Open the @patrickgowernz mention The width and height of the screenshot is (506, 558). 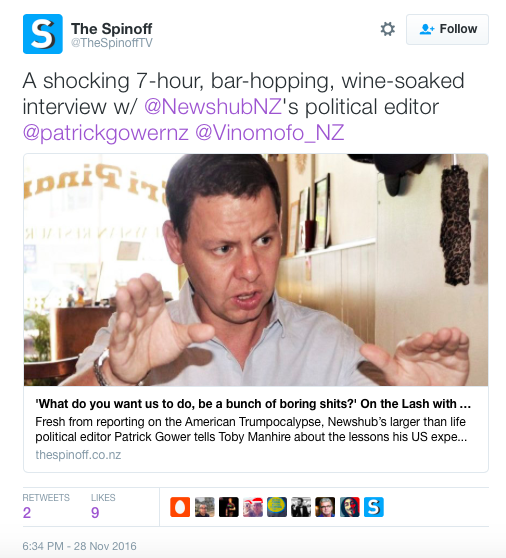(x=106, y=133)
